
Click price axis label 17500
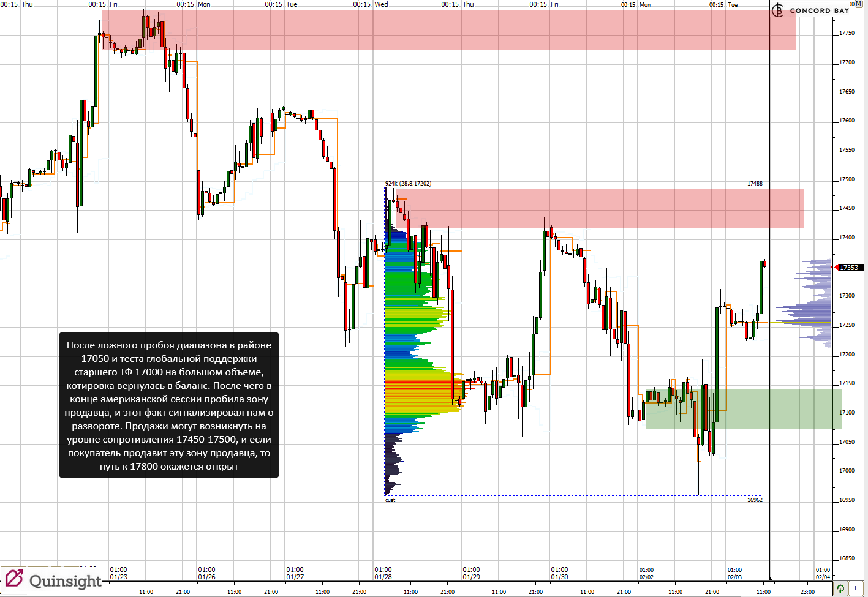(x=847, y=179)
